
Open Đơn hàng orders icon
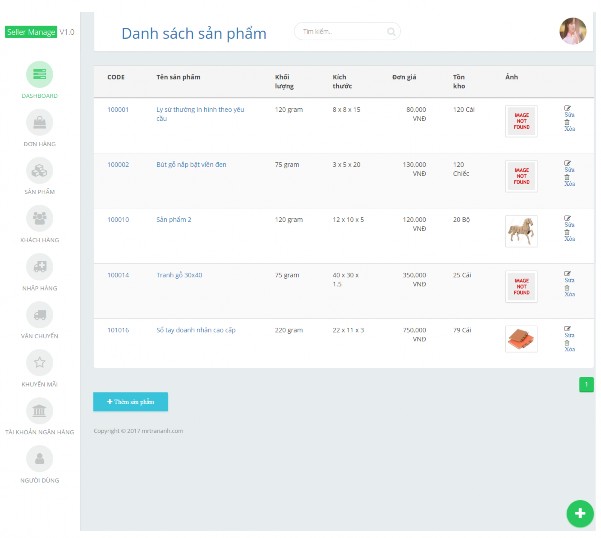39,123
